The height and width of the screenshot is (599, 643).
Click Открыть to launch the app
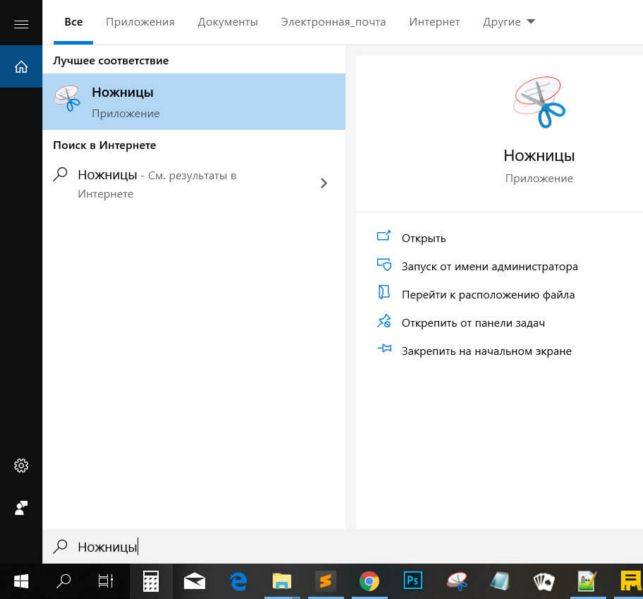click(424, 238)
